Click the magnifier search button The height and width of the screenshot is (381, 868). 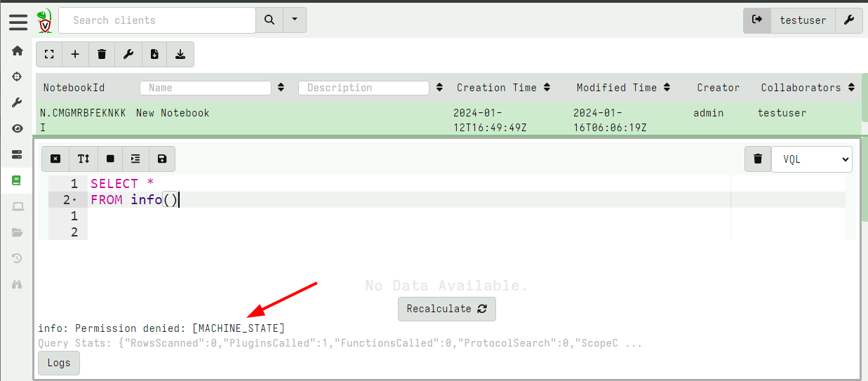[269, 20]
